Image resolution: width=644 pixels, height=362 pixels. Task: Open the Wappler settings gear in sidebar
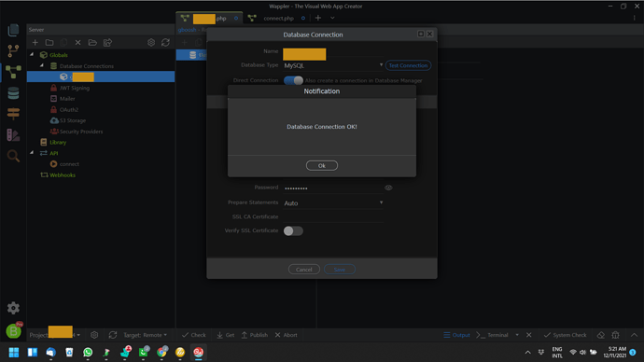pyautogui.click(x=13, y=308)
